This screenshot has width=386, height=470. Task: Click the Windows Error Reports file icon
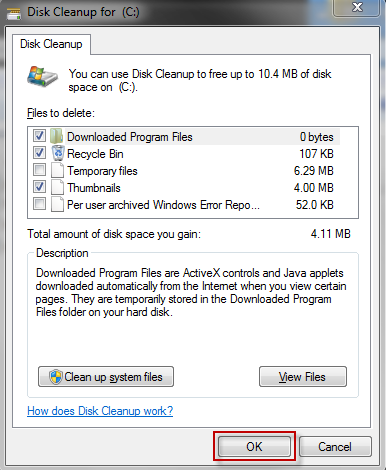tap(57, 204)
